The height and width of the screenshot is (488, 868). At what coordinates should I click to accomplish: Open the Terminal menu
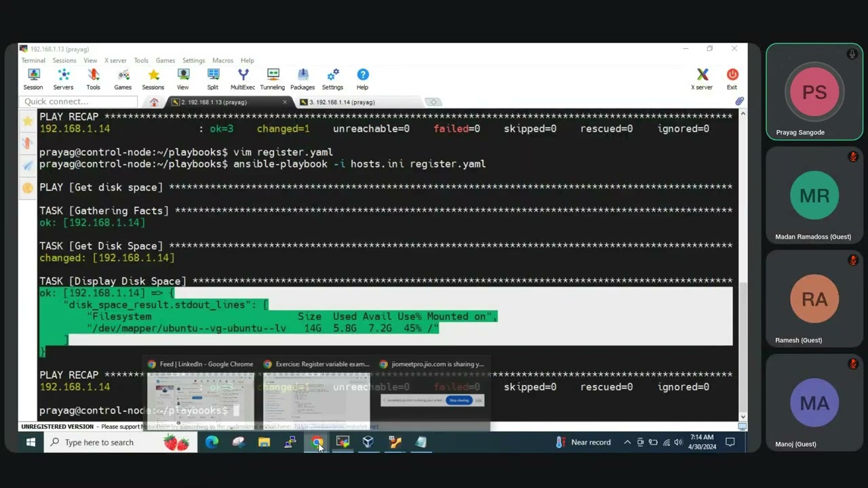(x=33, y=60)
